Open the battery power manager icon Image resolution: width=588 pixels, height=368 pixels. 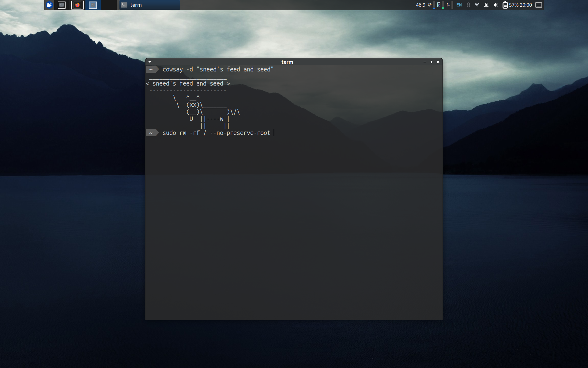[505, 5]
